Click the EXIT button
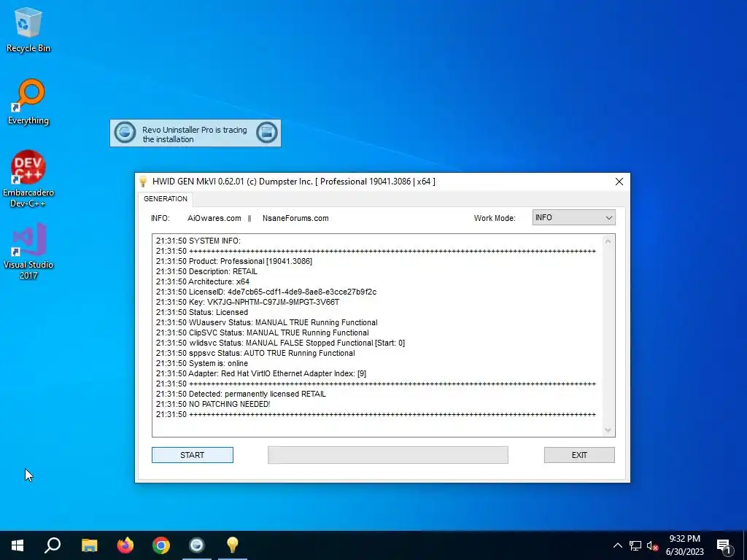 (x=579, y=455)
